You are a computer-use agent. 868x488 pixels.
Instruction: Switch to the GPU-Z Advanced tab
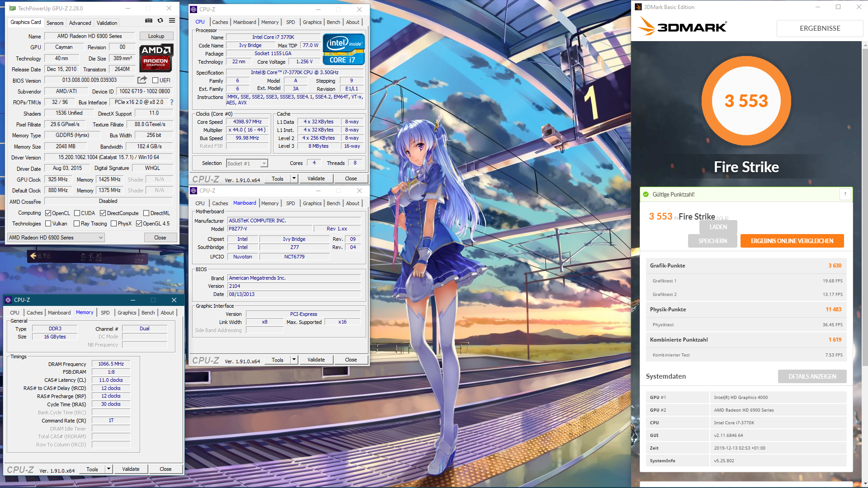point(80,23)
